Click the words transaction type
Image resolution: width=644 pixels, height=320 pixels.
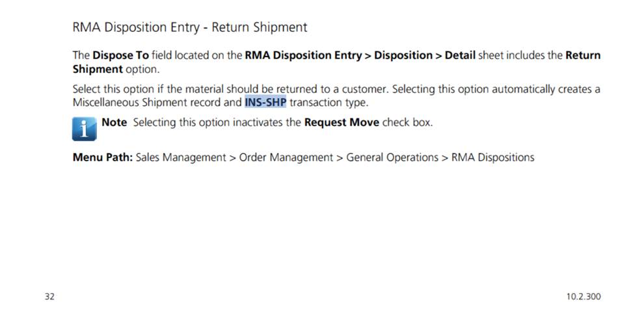tap(329, 102)
